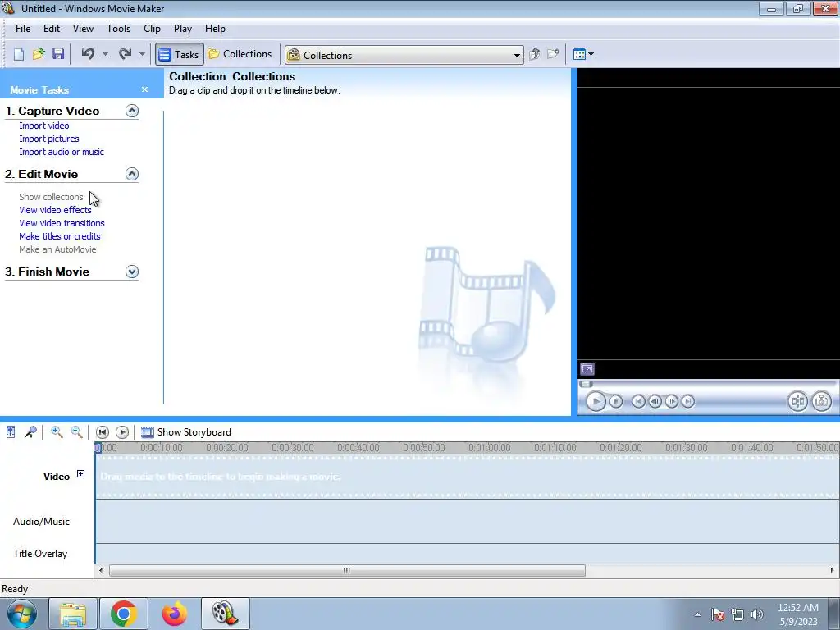Collapse the Edit Movie section

pos(132,174)
